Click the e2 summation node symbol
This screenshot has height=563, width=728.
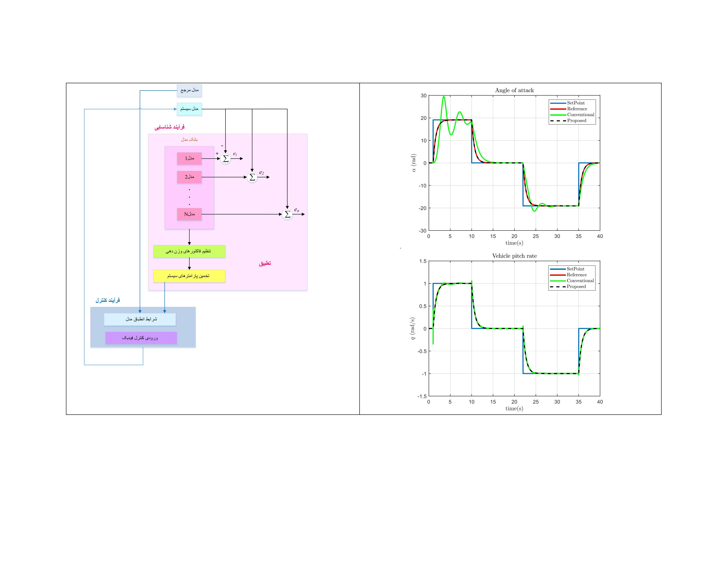coord(252,177)
